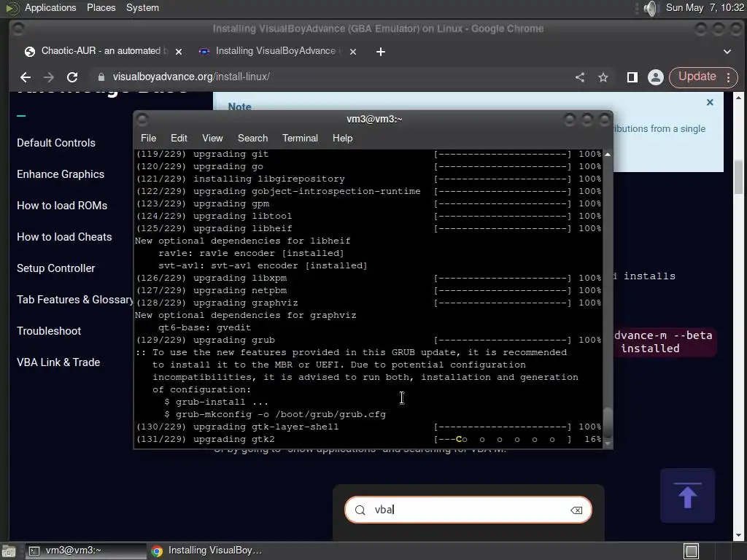The height and width of the screenshot is (560, 747).
Task: Open the terminal Edit menu
Action: (179, 138)
